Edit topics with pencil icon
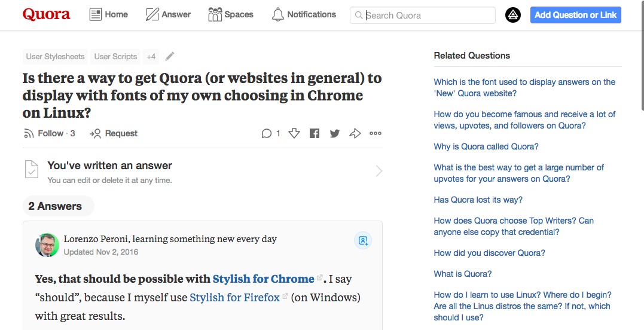 [x=170, y=56]
